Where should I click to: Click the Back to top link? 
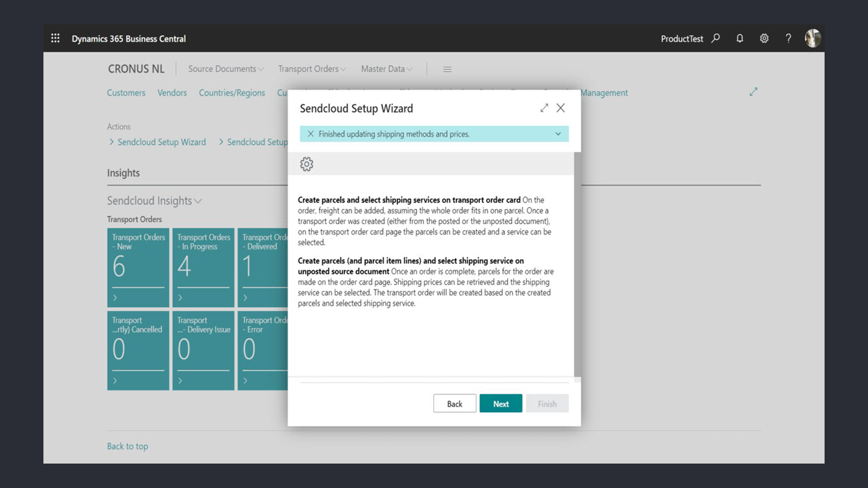coord(127,446)
